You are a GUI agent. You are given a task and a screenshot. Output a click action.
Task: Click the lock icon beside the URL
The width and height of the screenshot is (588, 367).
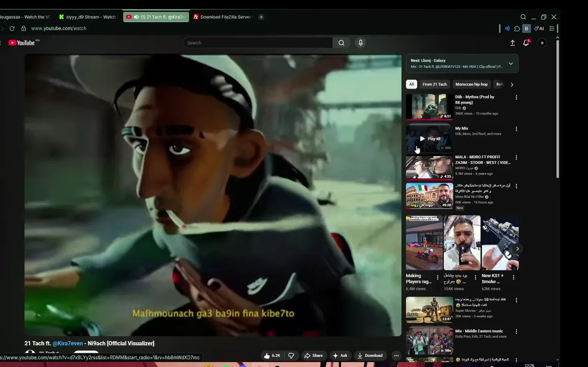coord(23,29)
